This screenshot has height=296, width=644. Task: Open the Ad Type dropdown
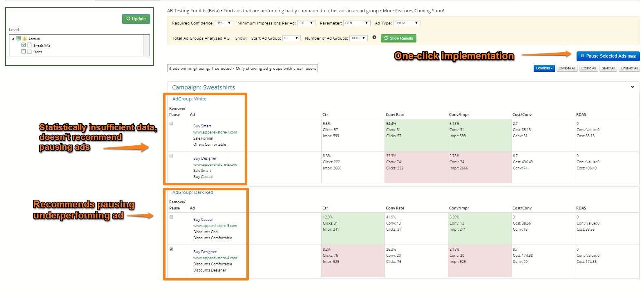click(407, 23)
